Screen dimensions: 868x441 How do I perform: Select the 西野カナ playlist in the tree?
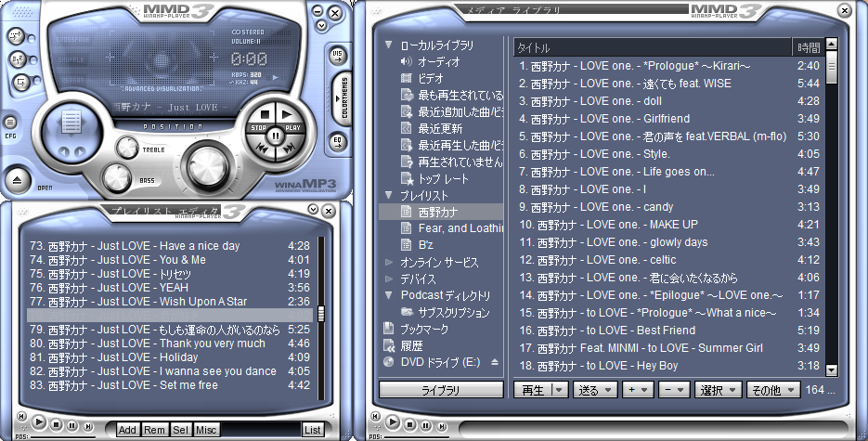[441, 212]
